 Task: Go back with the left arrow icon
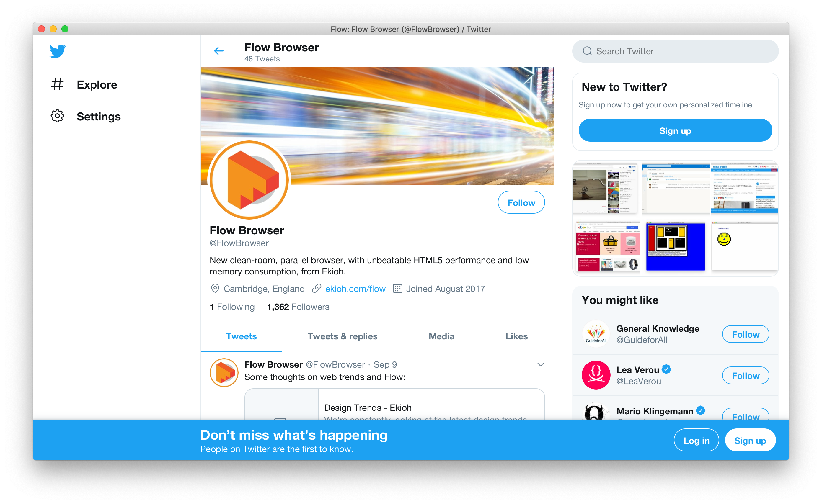219,51
